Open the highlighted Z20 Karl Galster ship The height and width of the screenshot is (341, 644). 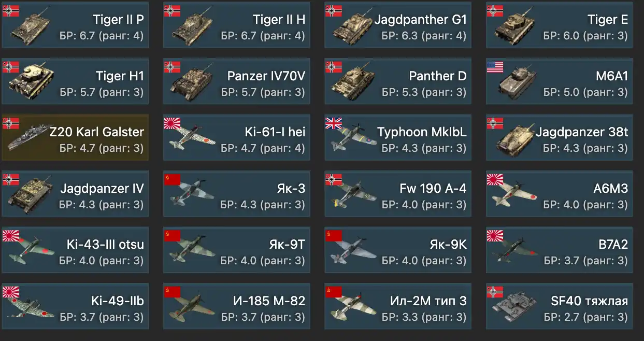click(75, 138)
